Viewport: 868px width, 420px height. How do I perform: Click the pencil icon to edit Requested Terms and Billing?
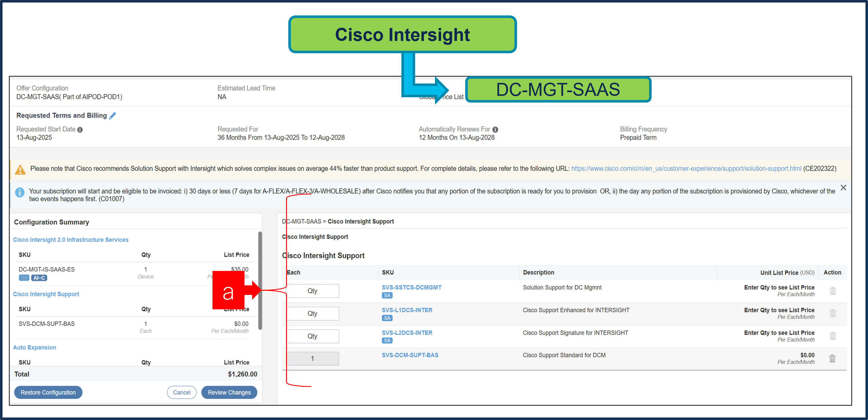[x=112, y=115]
